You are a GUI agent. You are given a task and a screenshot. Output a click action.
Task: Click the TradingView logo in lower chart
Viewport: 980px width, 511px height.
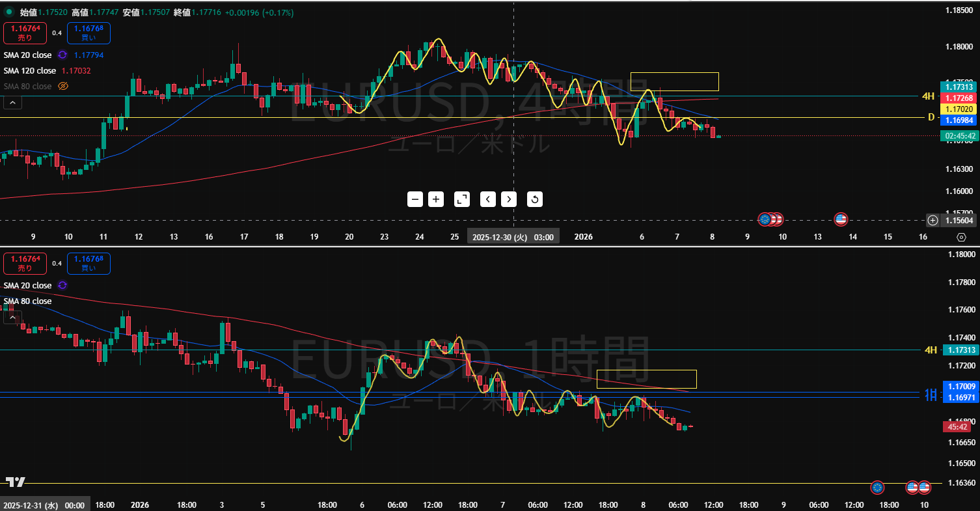[x=16, y=482]
